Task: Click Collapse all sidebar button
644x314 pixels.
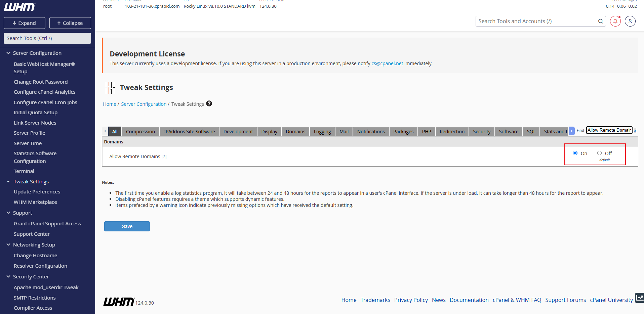Action: coord(70,23)
